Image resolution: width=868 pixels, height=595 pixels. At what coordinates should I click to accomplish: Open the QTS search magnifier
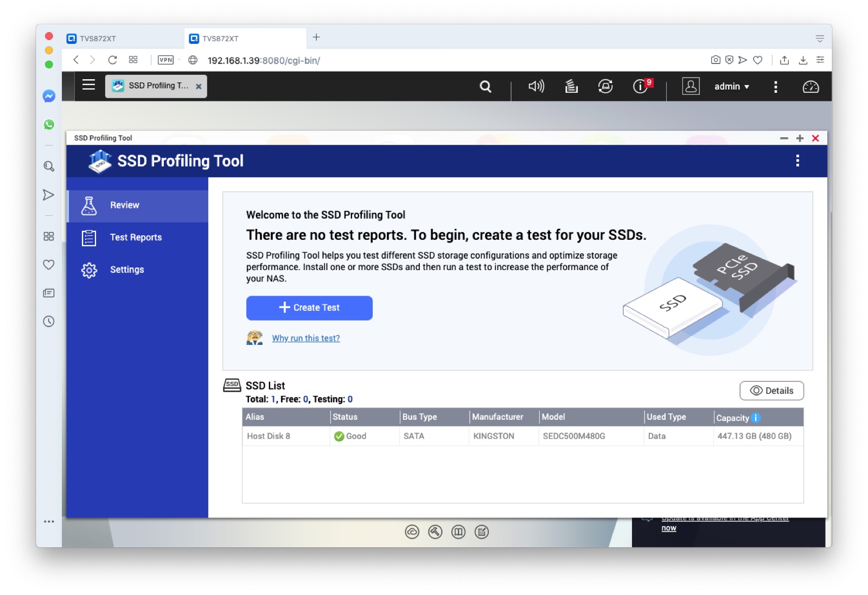(486, 86)
